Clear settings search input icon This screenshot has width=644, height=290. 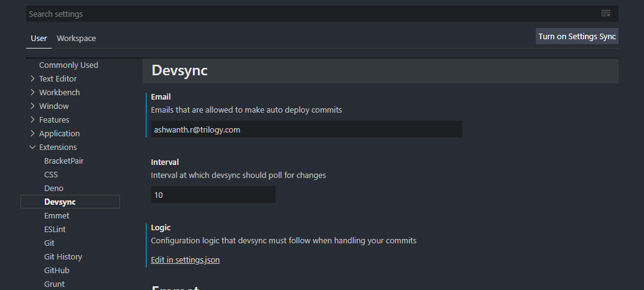[x=605, y=14]
